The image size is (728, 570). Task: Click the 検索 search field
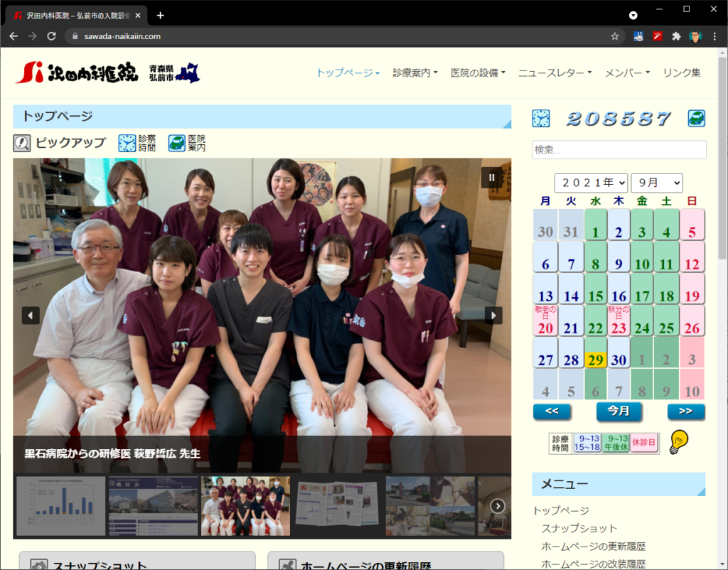619,149
